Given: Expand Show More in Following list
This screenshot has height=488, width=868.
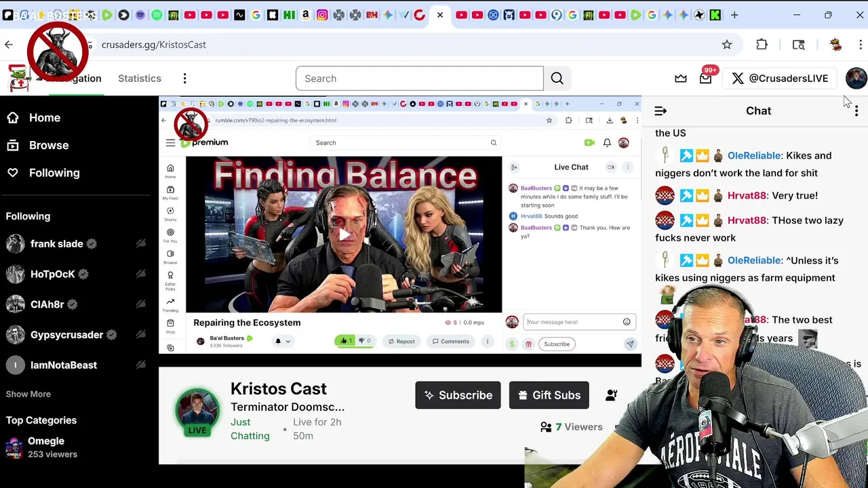Looking at the screenshot, I should coord(28,394).
